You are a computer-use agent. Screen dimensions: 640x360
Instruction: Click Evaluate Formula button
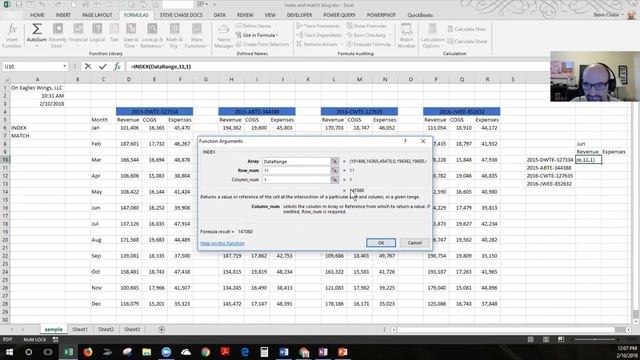pos(369,44)
